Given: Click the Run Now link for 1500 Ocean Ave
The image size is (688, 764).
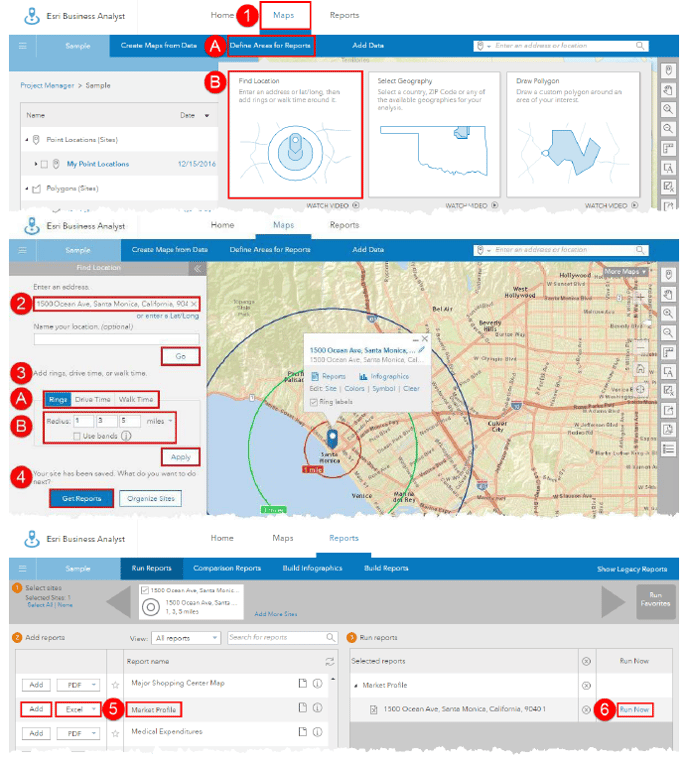Looking at the screenshot, I should point(634,710).
